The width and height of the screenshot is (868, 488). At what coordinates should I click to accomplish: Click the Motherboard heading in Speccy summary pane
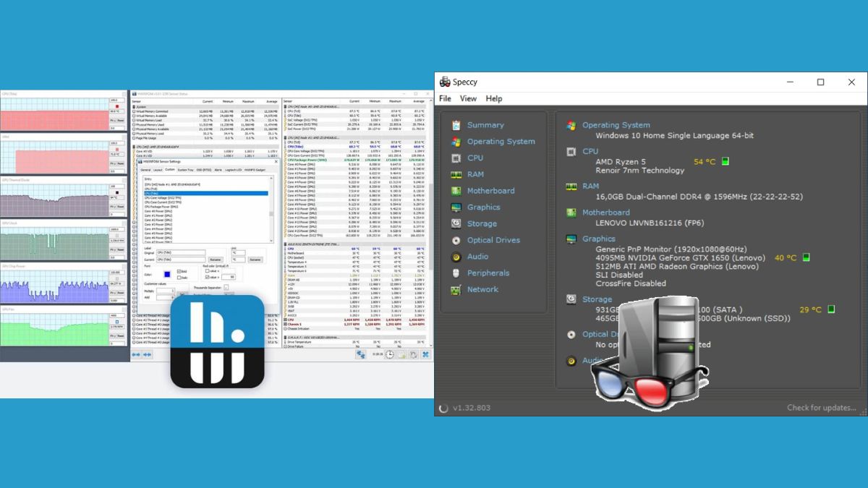tap(606, 213)
